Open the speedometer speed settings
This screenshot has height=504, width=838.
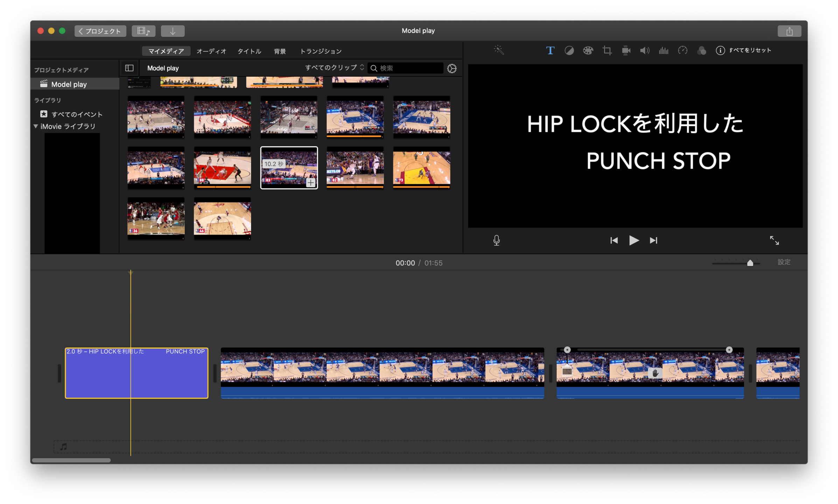pyautogui.click(x=683, y=50)
